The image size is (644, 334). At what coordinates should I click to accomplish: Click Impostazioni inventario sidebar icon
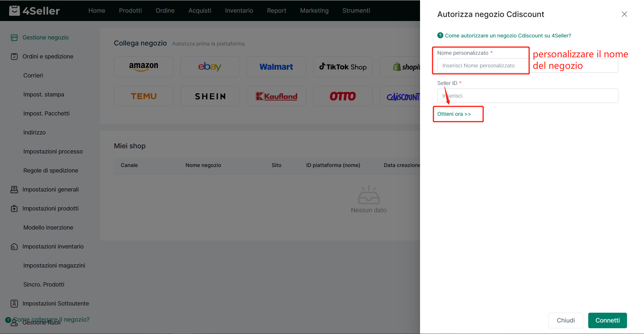pos(14,246)
